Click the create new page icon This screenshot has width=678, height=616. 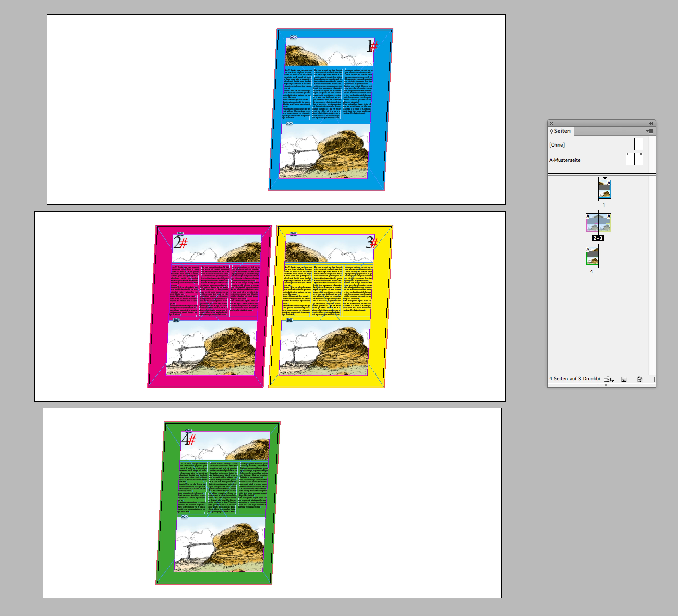624,379
